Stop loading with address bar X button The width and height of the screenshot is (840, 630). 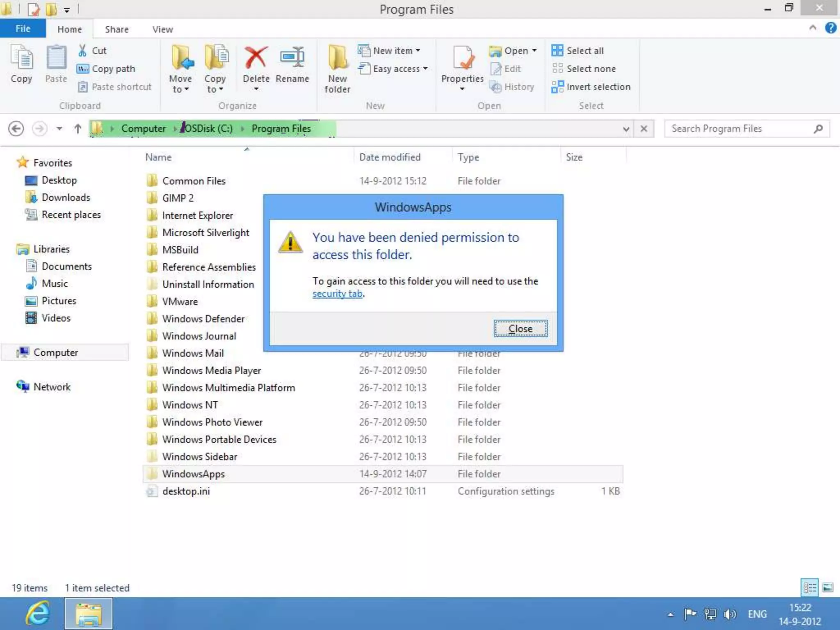click(x=644, y=129)
